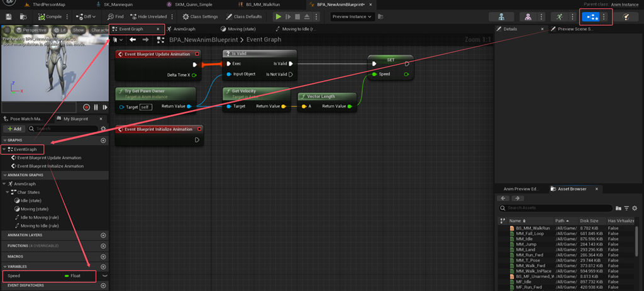Image resolution: width=644 pixels, height=291 pixels.
Task: Toggle the Lit view mode button
Action: point(59,30)
